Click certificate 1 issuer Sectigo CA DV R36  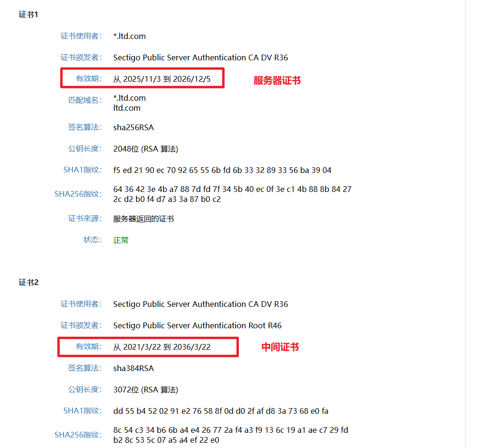pos(200,58)
